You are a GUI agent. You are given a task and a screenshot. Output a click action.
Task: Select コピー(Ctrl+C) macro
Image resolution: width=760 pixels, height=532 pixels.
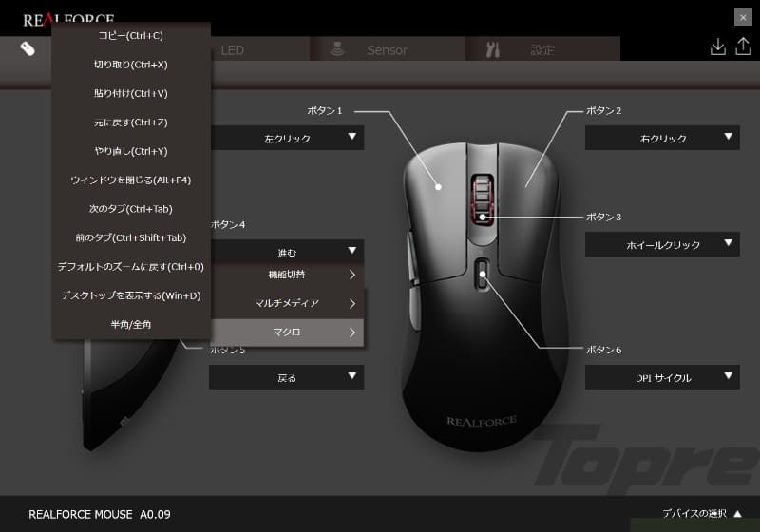131,35
